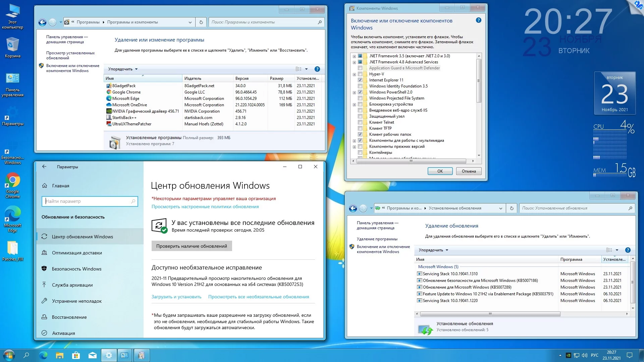
Task: Click the refresh button in Programs window
Action: point(201,22)
